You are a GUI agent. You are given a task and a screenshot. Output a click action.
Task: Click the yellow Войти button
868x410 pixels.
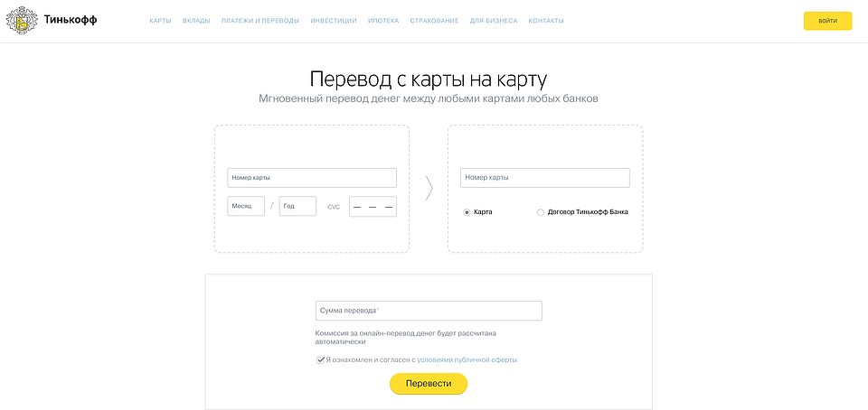point(827,21)
